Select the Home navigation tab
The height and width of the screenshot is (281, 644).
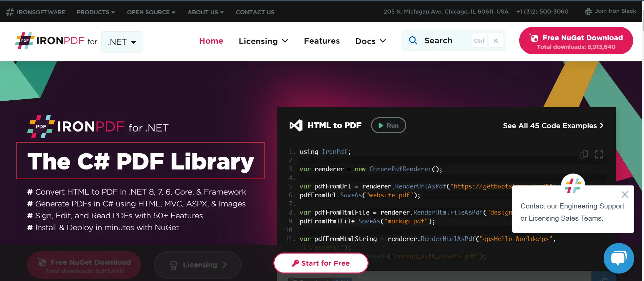(x=211, y=41)
